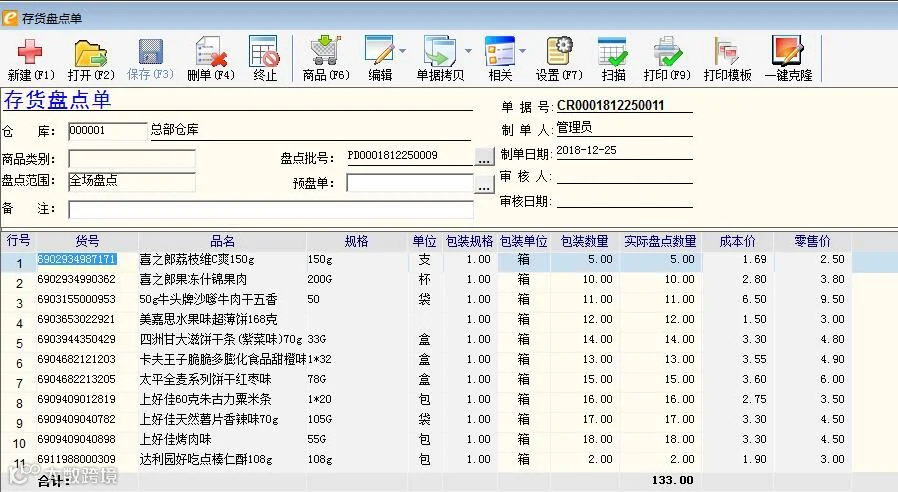898x492 pixels.
Task: Click the 备注 remarks input field
Action: pyautogui.click(x=271, y=209)
